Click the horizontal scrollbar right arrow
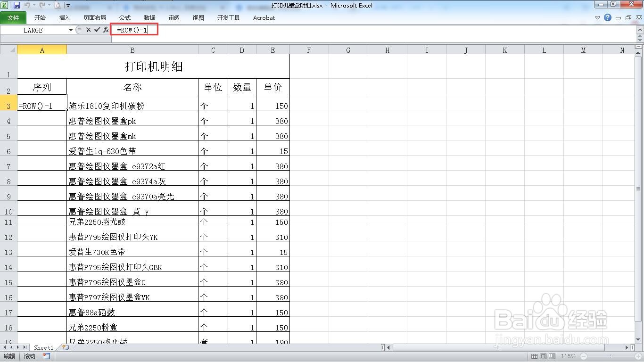Screen dimensions: 644x362 [627, 347]
